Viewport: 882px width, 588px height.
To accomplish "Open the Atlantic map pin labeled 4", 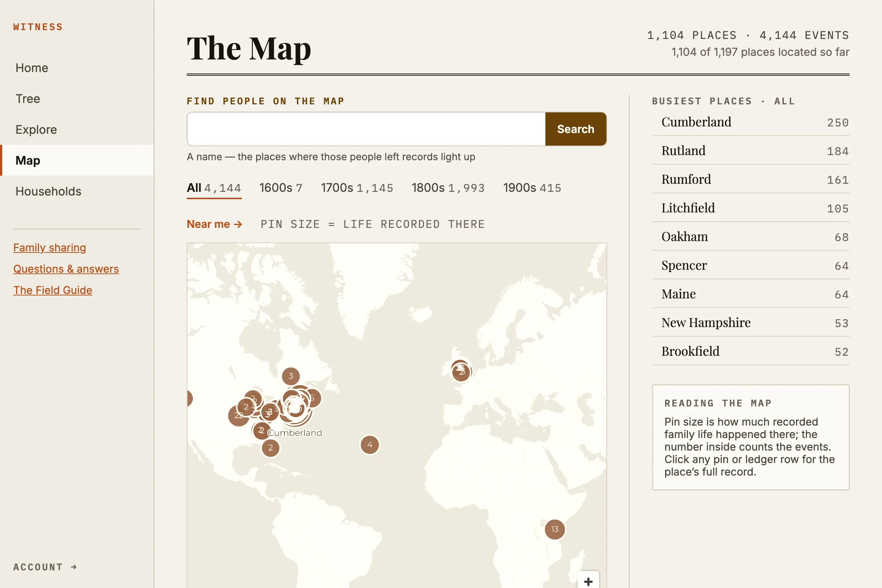I will click(370, 445).
